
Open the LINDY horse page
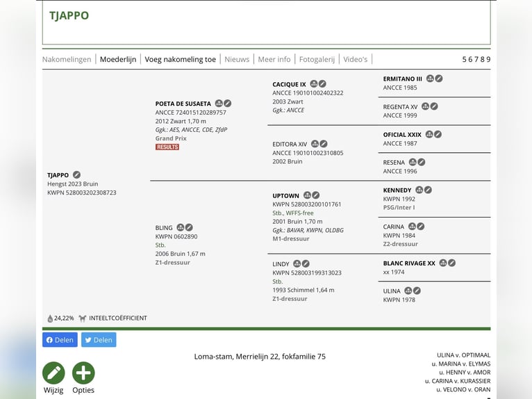281,264
